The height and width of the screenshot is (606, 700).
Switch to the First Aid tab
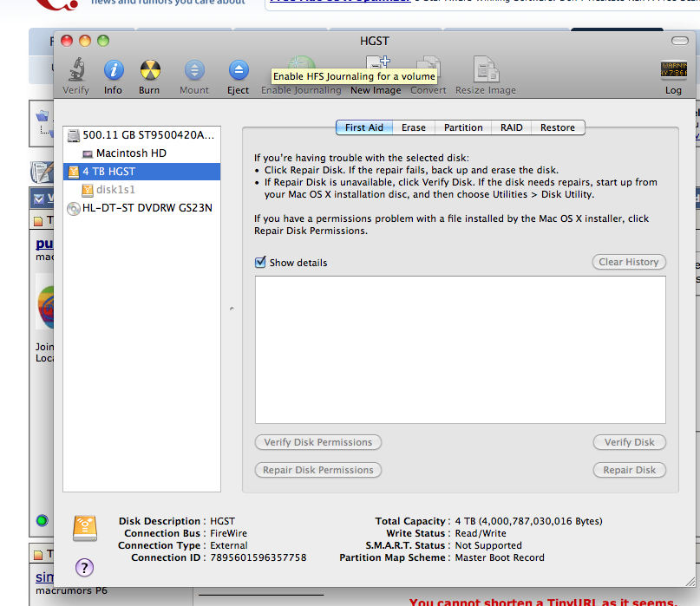363,127
